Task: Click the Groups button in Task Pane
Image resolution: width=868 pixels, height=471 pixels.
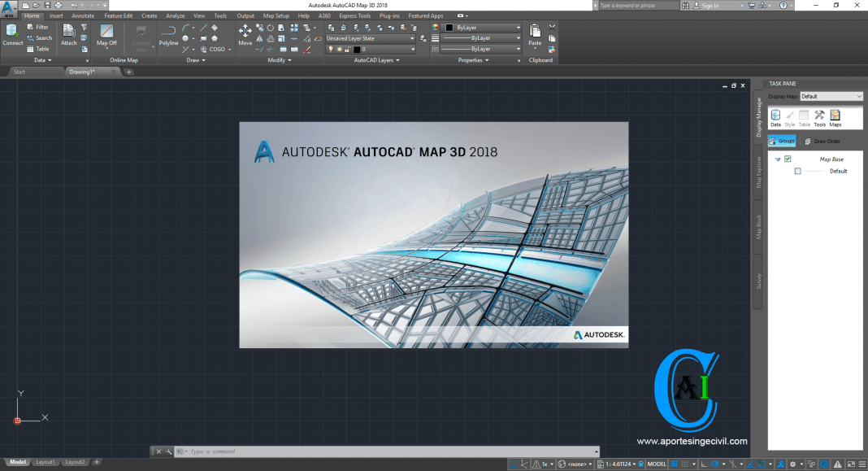Action: tap(782, 142)
